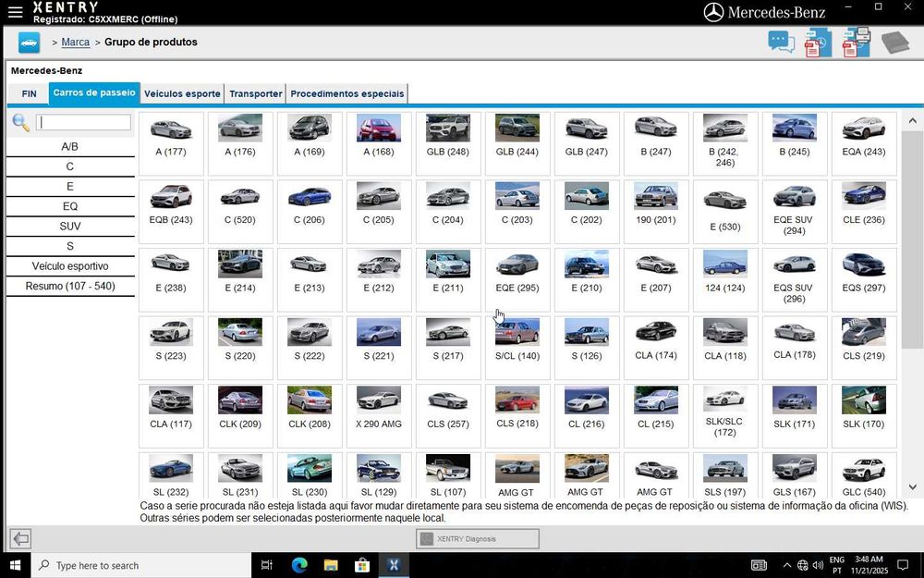This screenshot has width=924, height=578.
Task: Show hidden tray icons chevron
Action: pyautogui.click(x=786, y=565)
